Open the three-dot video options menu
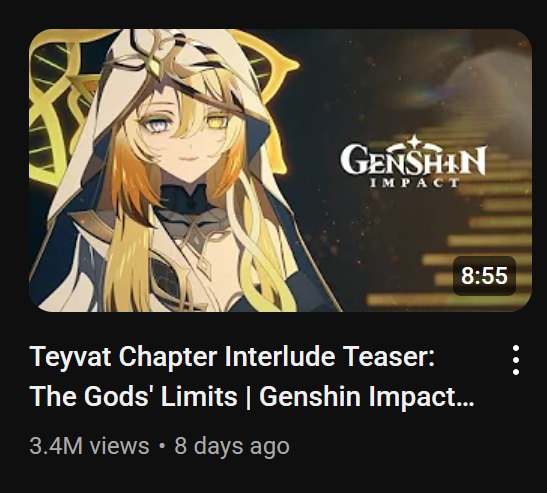 [x=516, y=360]
